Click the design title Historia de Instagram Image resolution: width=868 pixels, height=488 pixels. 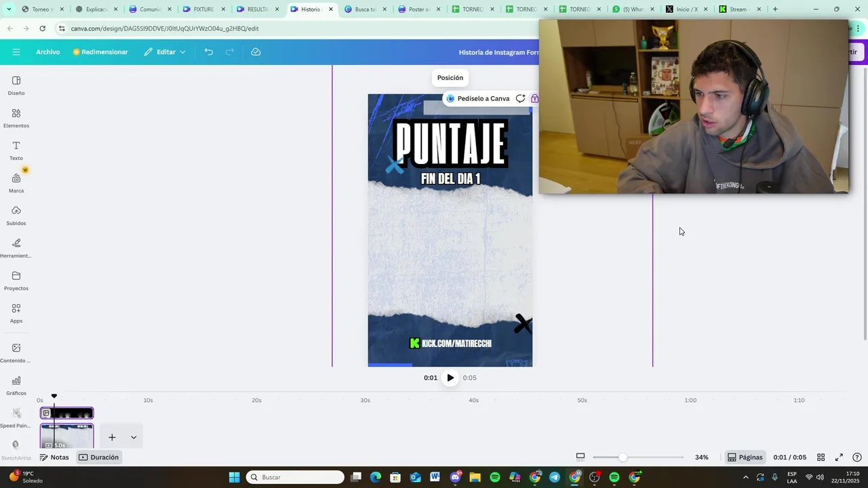[x=498, y=52]
